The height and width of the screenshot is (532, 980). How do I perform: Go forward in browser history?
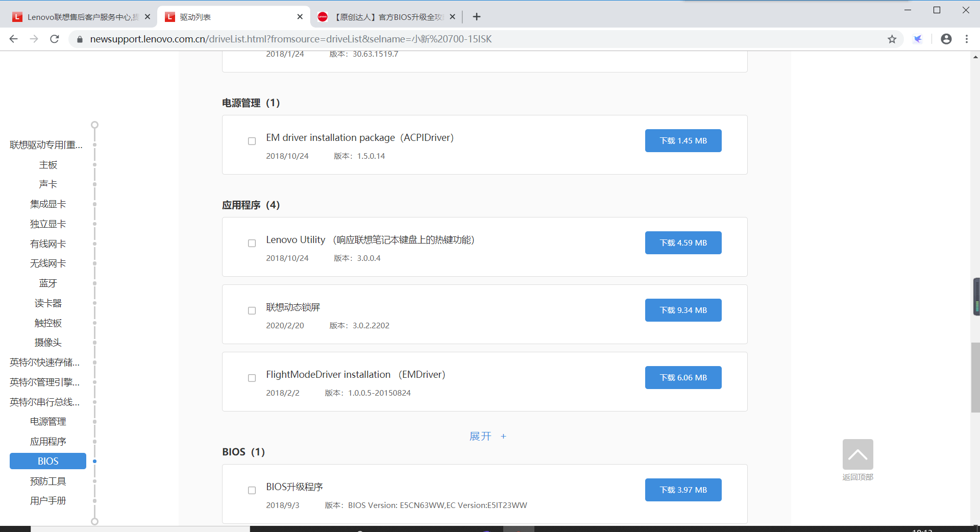coord(34,39)
